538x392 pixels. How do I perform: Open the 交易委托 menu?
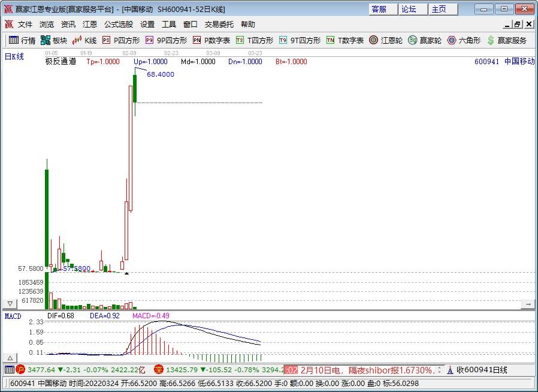pyautogui.click(x=219, y=25)
